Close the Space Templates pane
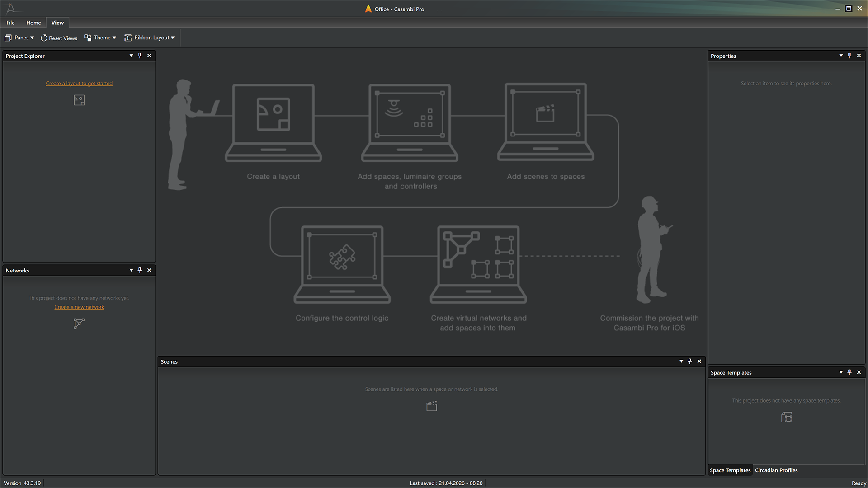This screenshot has height=488, width=868. (859, 372)
